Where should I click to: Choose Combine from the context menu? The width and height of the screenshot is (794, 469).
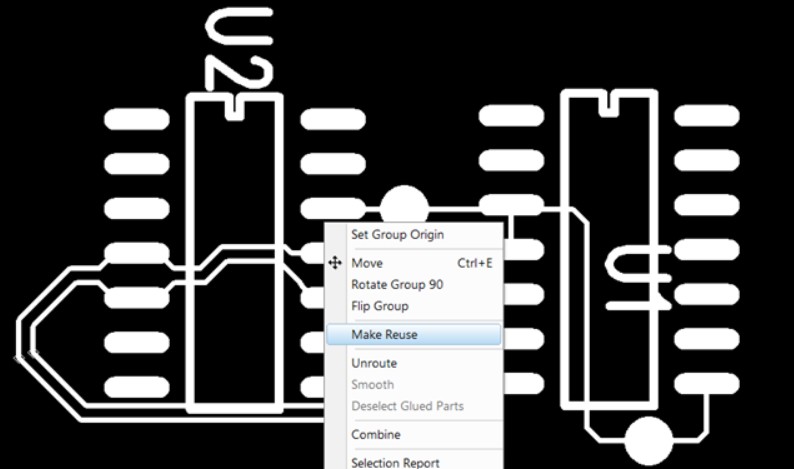tap(376, 435)
